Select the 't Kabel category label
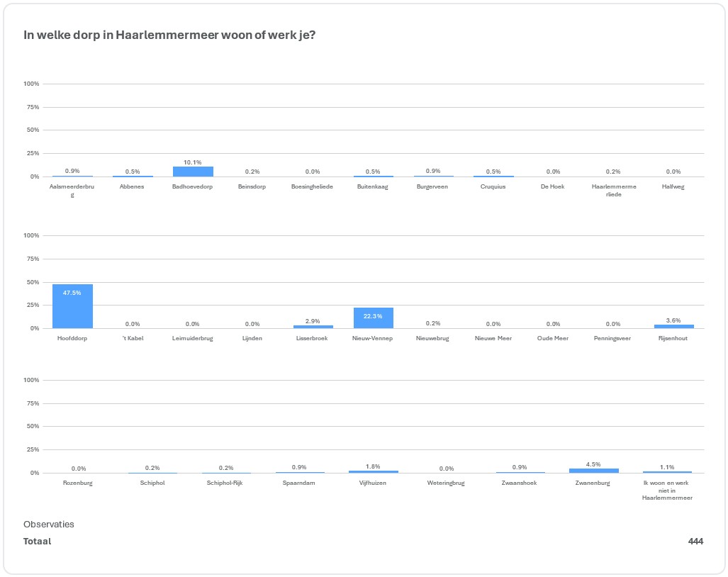The height and width of the screenshot is (577, 728). pos(133,338)
